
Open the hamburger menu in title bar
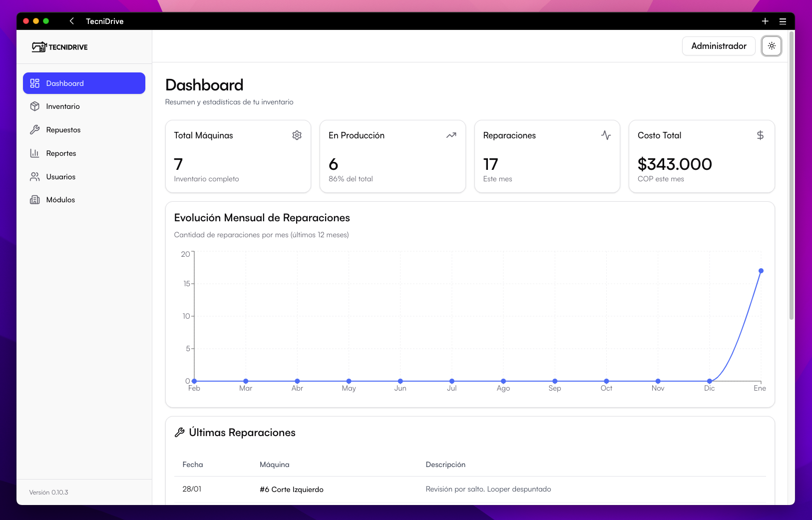pos(783,21)
